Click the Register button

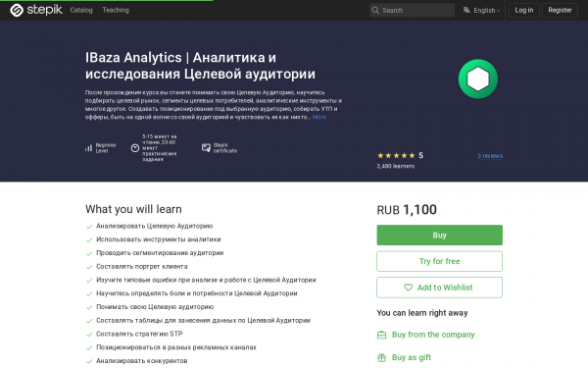tap(560, 10)
